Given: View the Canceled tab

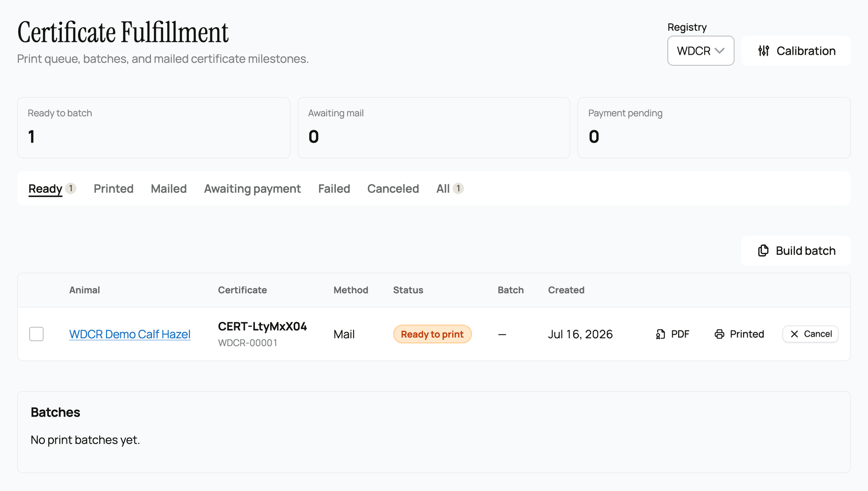Looking at the screenshot, I should (393, 189).
